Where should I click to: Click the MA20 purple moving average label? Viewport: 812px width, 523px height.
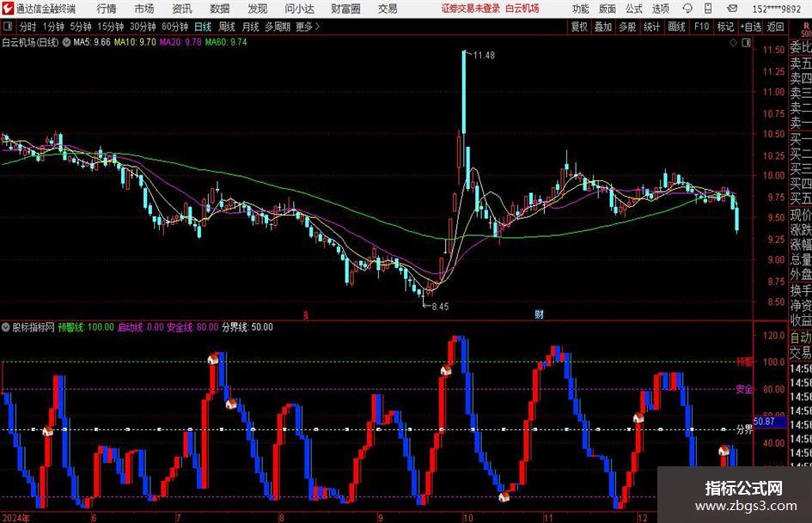pyautogui.click(x=180, y=41)
